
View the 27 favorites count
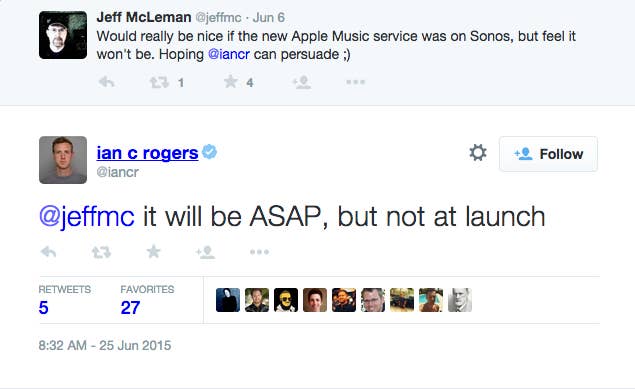130,308
